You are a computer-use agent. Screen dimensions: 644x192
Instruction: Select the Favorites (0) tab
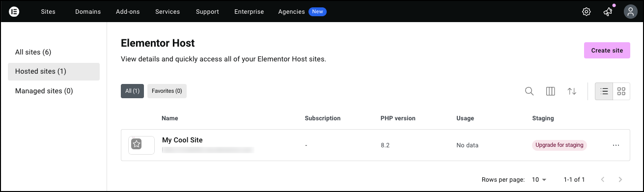167,91
